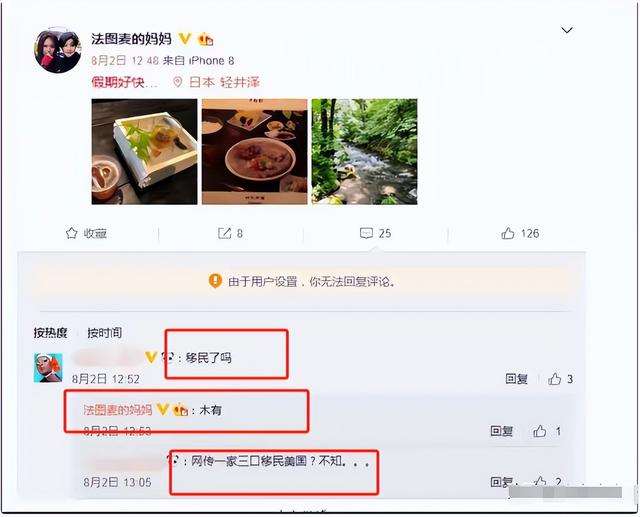Like the 移民了吗 comment with 3 likes
This screenshot has width=640, height=517.
[554, 379]
